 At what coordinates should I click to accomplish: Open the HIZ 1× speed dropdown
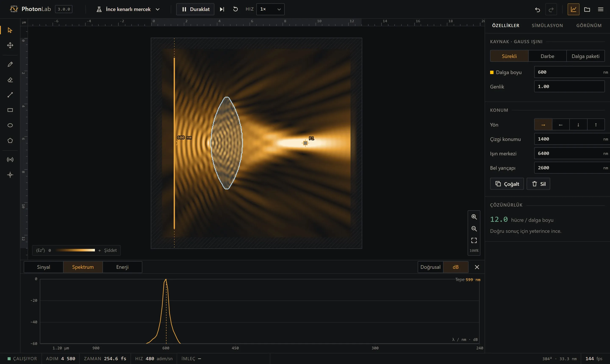pos(270,9)
